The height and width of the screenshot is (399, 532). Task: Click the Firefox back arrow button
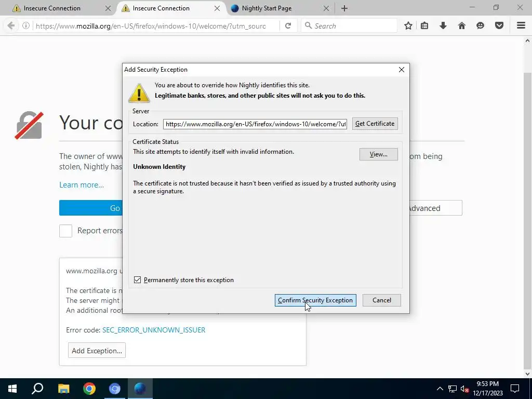coord(11,25)
